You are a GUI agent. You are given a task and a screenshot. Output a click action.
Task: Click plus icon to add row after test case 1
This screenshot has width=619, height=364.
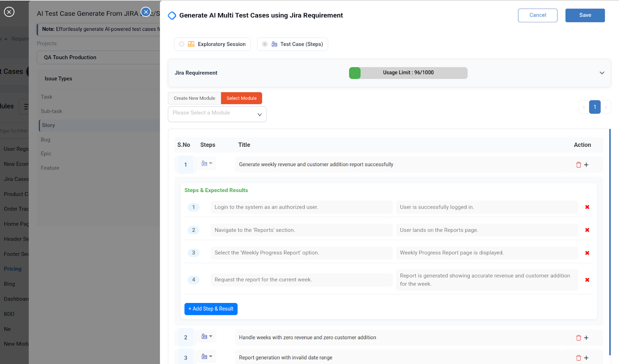[586, 164]
